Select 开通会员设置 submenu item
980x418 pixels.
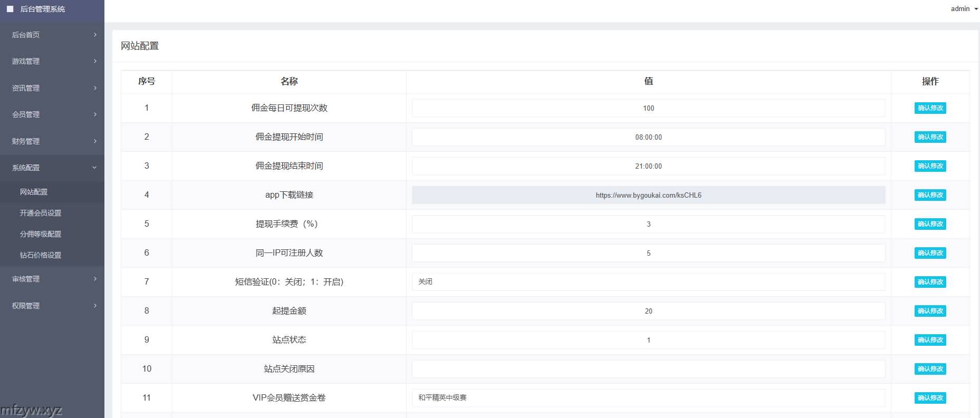click(x=41, y=213)
